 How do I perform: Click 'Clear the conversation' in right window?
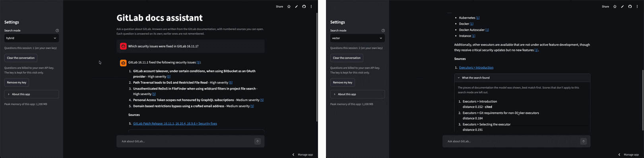[x=347, y=58]
